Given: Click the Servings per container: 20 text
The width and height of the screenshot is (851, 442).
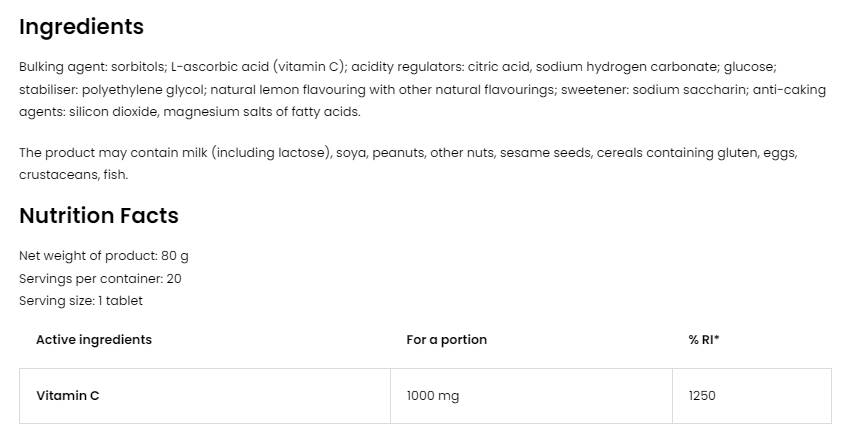Looking at the screenshot, I should (x=100, y=278).
